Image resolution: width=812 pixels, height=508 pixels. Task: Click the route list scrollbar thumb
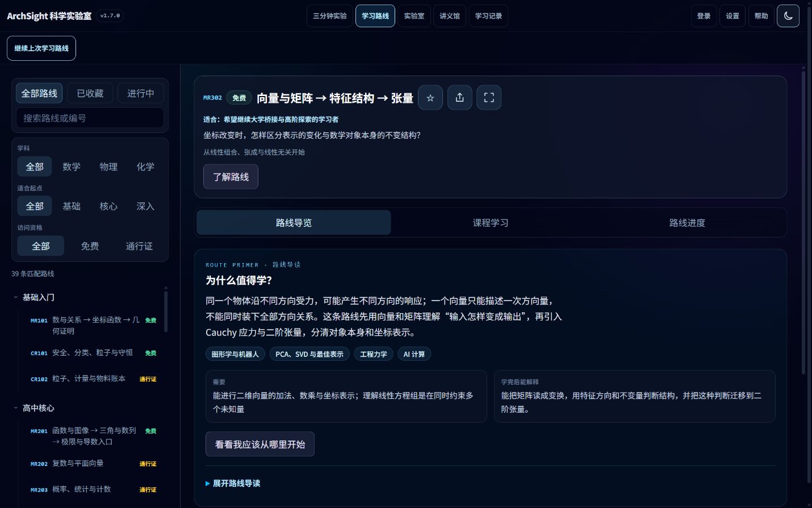tap(166, 311)
